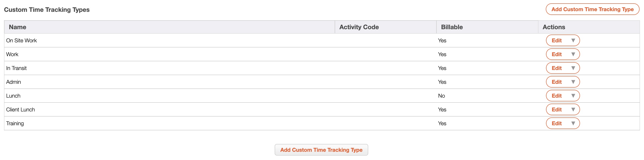
Task: Expand dropdown arrow for On Site Work
Action: [573, 41]
